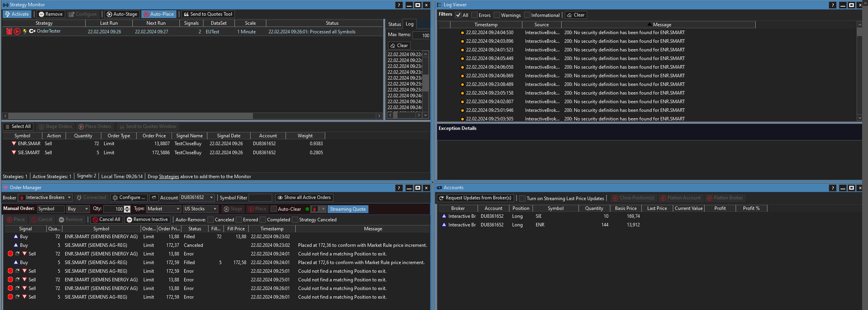Enable the Auto-Clear checkbox
Screen dimensions: 868x310
(x=274, y=209)
